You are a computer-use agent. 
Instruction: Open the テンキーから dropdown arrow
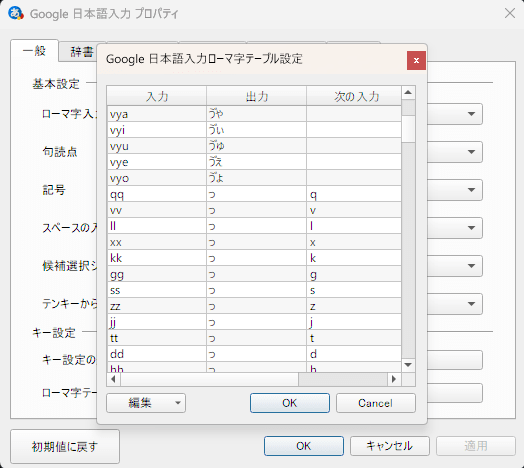pyautogui.click(x=471, y=304)
